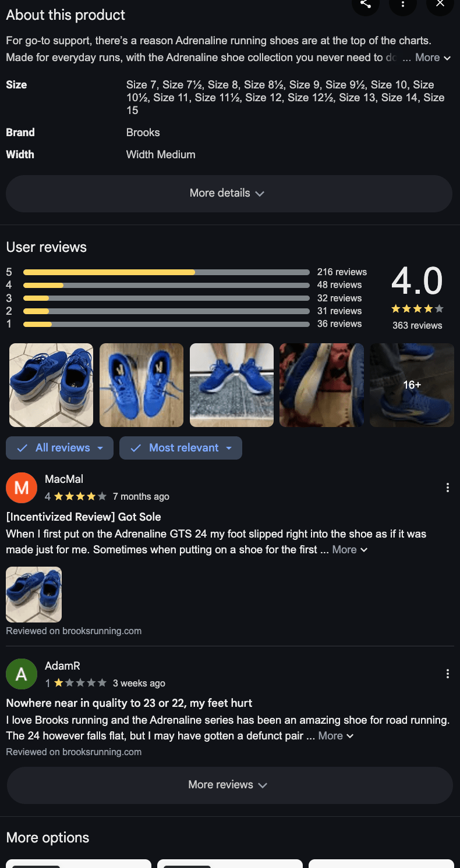This screenshot has height=868, width=460.
Task: Click the share icon at top
Action: click(366, 3)
